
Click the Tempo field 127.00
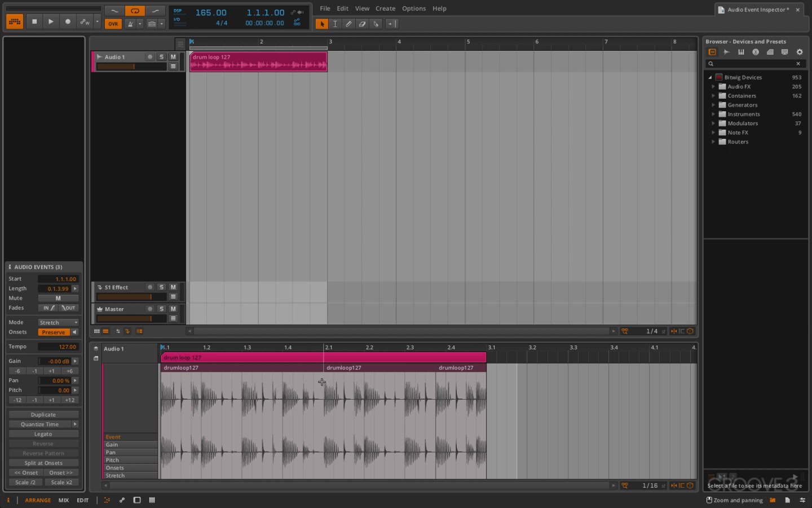(58, 347)
